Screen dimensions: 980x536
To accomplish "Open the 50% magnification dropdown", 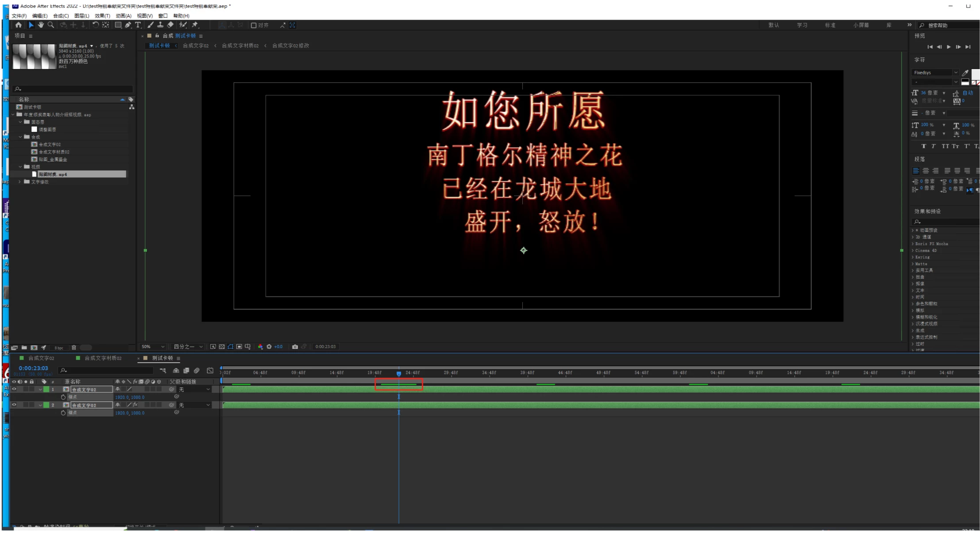I will point(153,347).
